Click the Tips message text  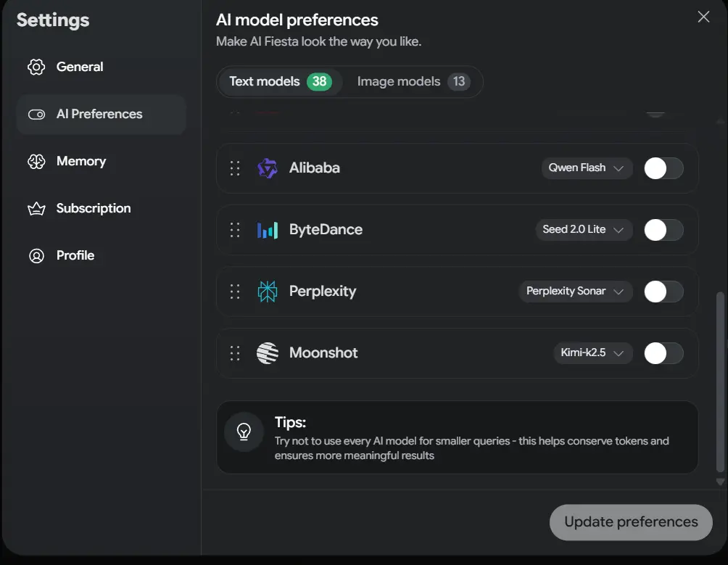coord(472,448)
